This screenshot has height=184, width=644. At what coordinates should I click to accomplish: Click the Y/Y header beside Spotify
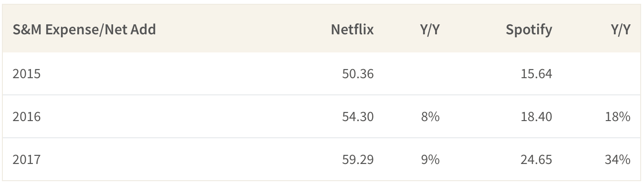coord(621,30)
